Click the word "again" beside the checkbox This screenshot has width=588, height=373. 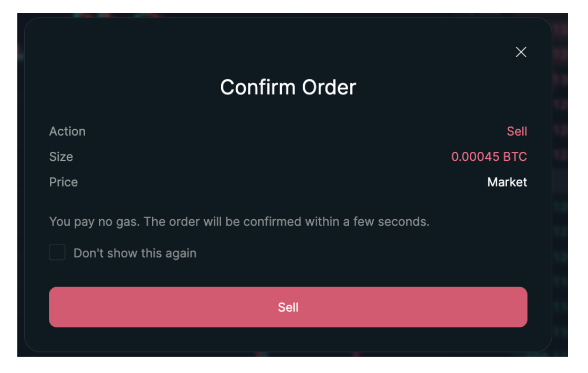(181, 253)
